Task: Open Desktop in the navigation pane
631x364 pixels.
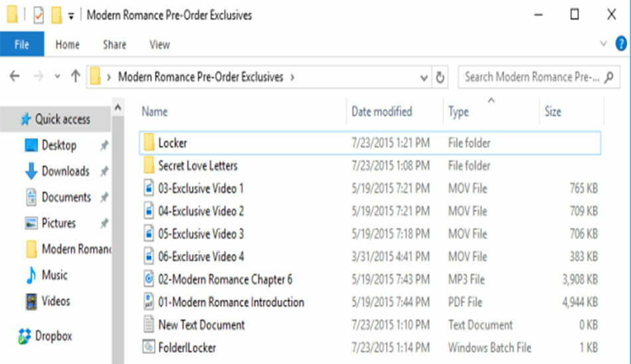Action: tap(58, 145)
